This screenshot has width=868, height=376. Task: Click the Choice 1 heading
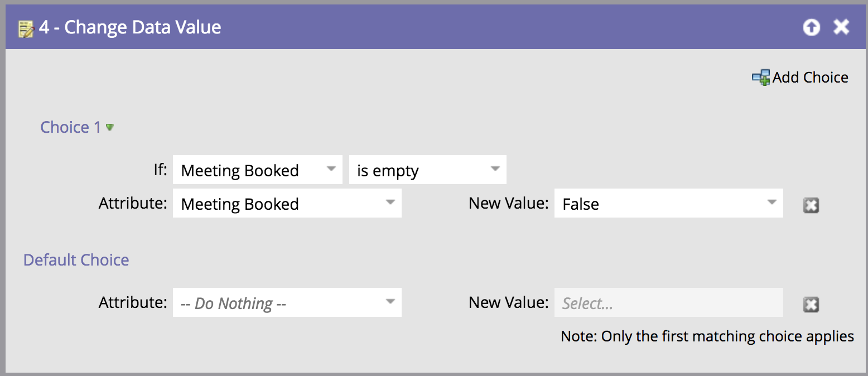(70, 127)
